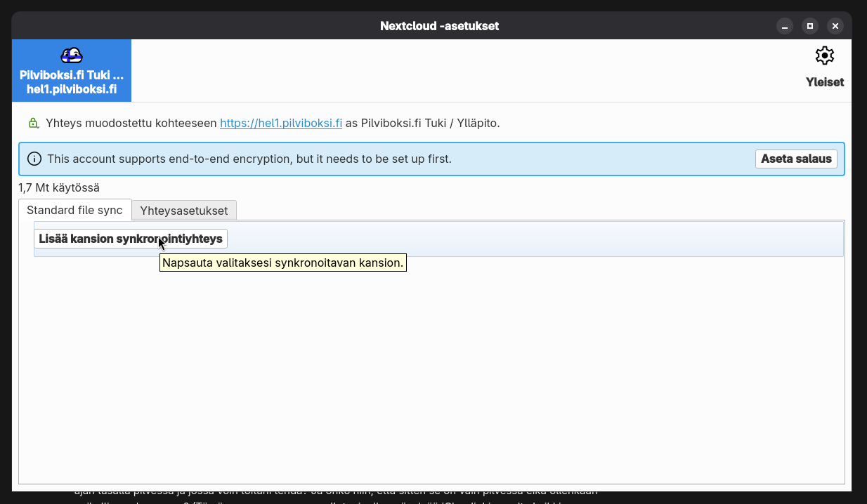867x504 pixels.
Task: Click the encryption info circle icon
Action: [x=34, y=159]
